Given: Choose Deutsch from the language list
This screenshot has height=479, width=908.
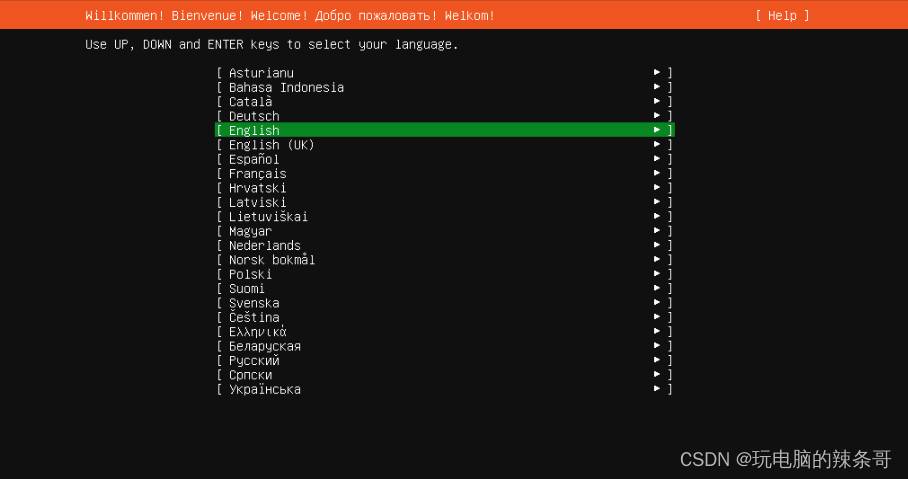Looking at the screenshot, I should click(x=254, y=116).
